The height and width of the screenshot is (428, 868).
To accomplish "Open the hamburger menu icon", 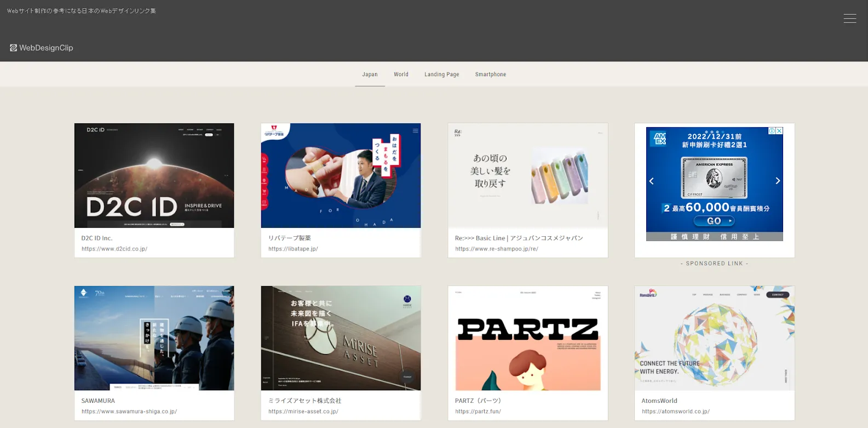I will 849,19.
